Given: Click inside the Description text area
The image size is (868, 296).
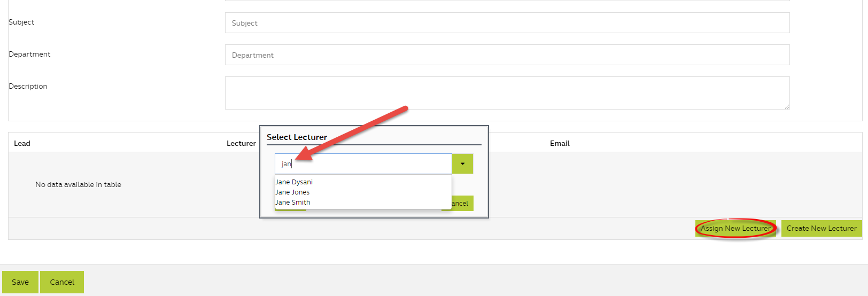Looking at the screenshot, I should 507,93.
